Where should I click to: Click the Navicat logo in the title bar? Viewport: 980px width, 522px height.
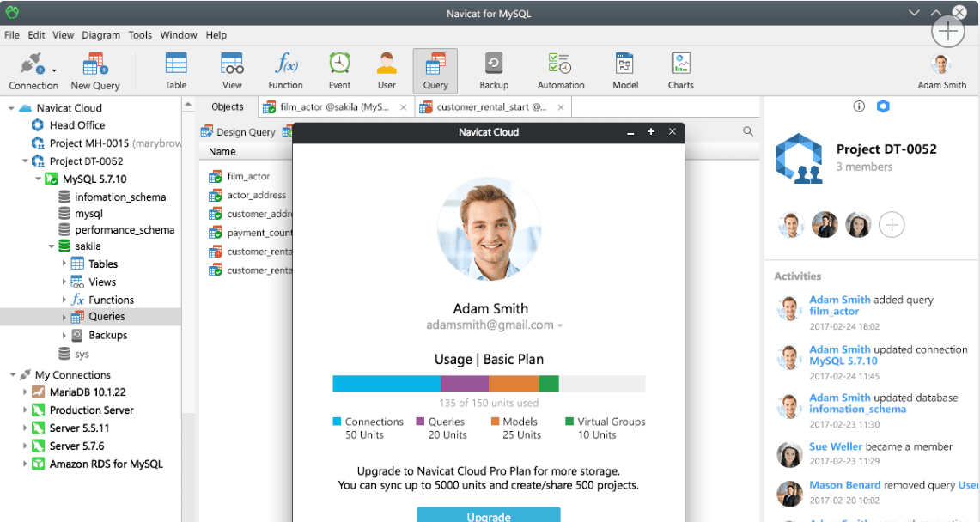point(12,13)
